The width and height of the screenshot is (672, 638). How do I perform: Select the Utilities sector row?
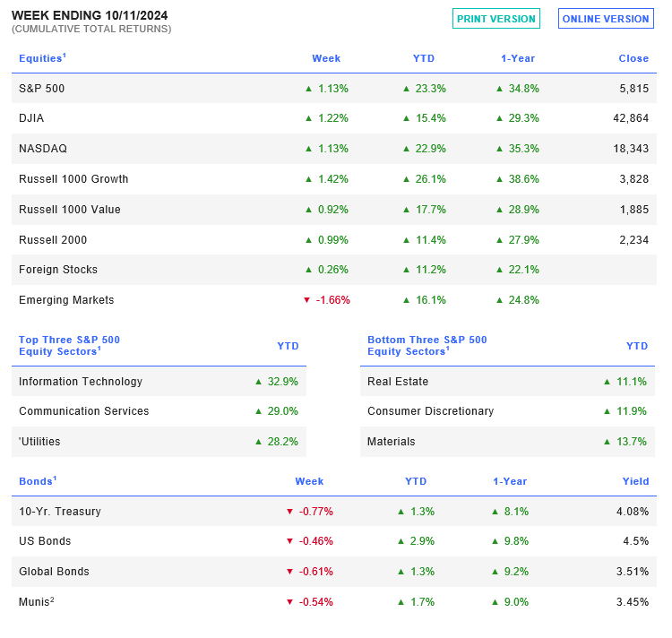159,442
